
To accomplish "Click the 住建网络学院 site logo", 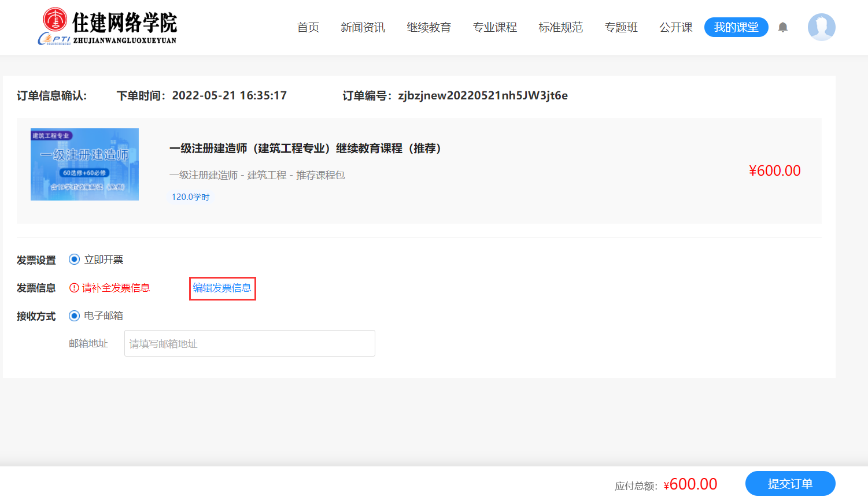I will pos(108,26).
